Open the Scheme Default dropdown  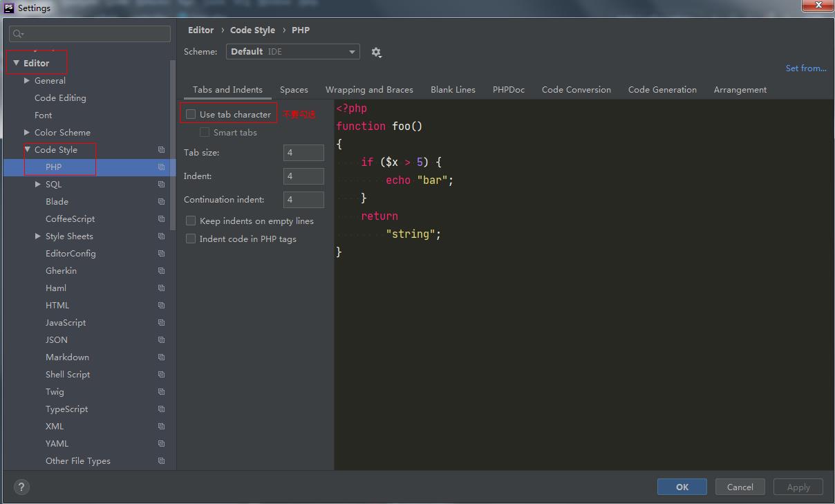[x=293, y=52]
